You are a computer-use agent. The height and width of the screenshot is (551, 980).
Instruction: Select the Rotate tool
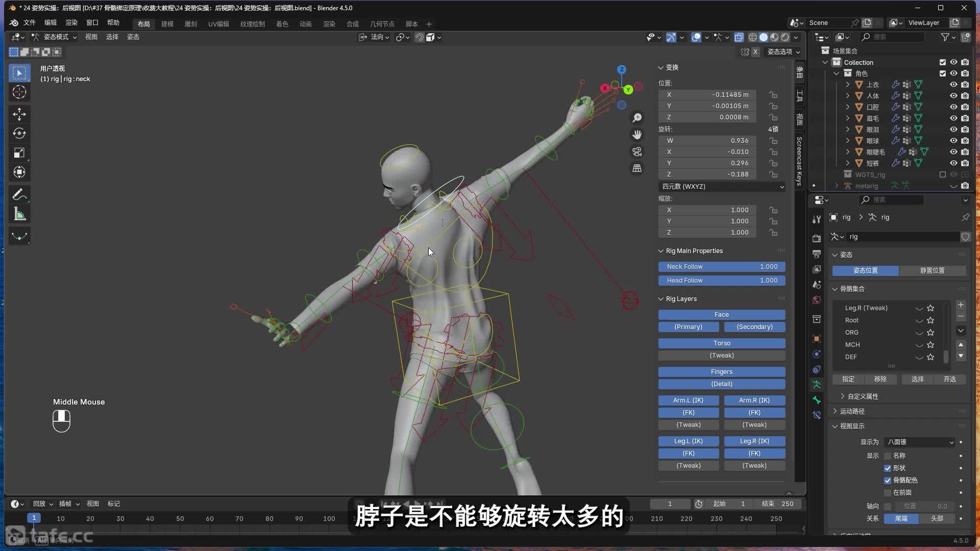[x=19, y=134]
